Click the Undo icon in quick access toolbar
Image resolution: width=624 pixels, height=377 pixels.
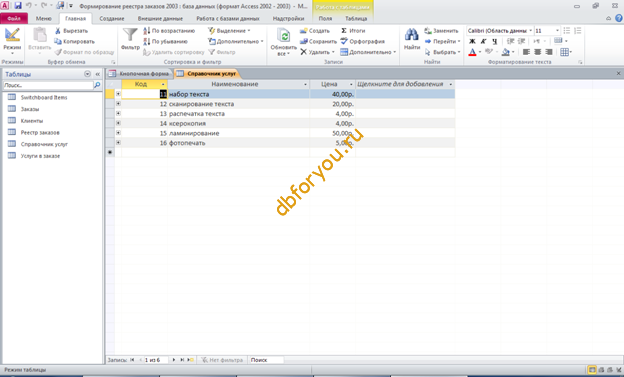pos(29,6)
